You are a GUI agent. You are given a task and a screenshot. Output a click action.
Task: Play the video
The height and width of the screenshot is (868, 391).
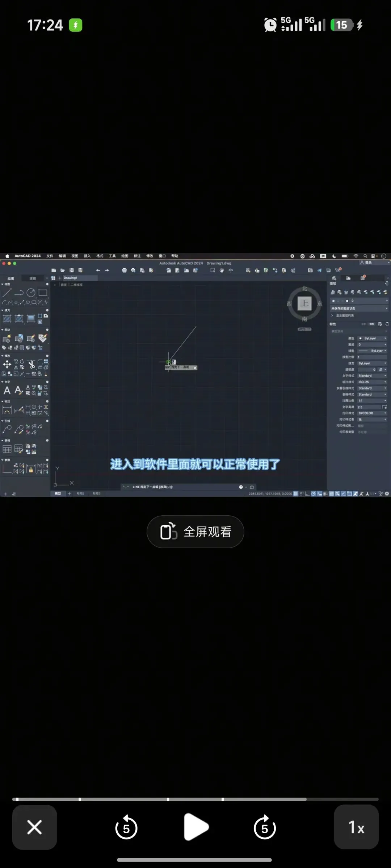(195, 827)
